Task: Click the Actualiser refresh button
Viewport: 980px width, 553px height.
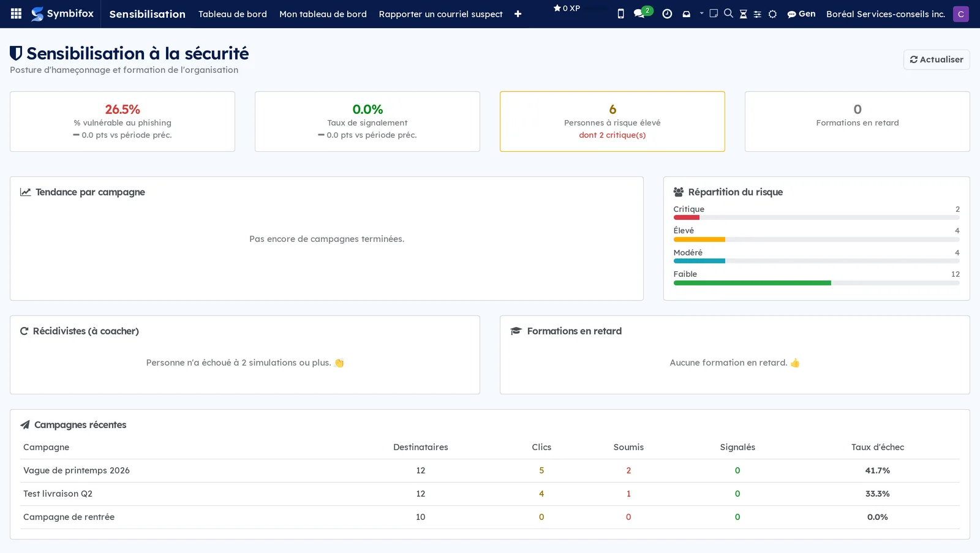Action: (x=936, y=59)
